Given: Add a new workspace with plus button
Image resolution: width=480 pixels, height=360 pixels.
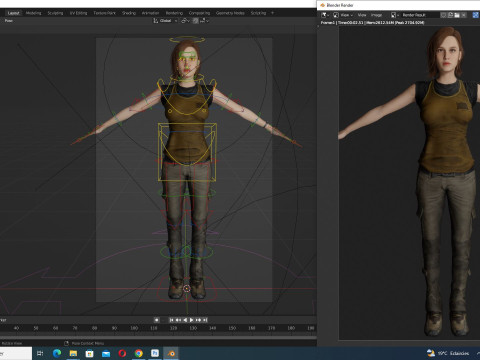Looking at the screenshot, I should pos(272,13).
